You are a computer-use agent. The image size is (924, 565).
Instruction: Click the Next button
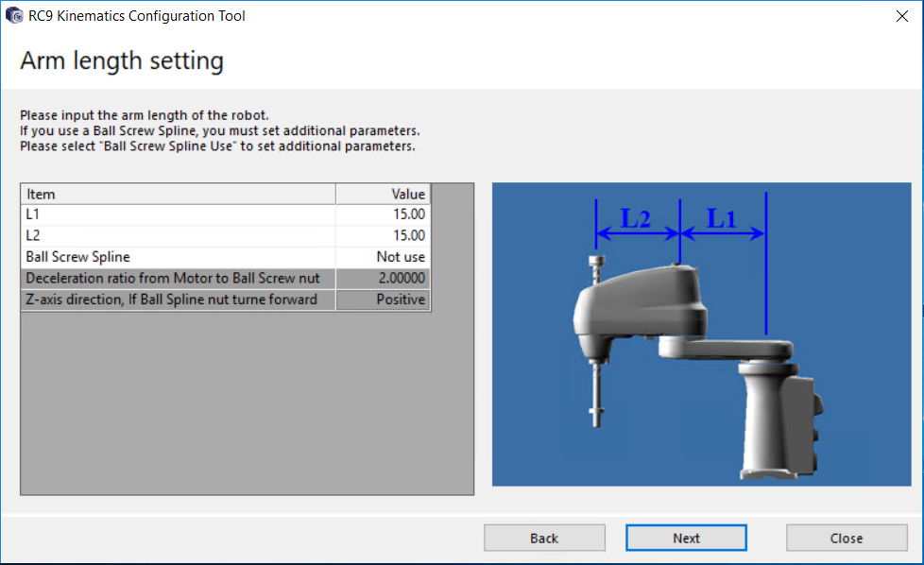(686, 538)
